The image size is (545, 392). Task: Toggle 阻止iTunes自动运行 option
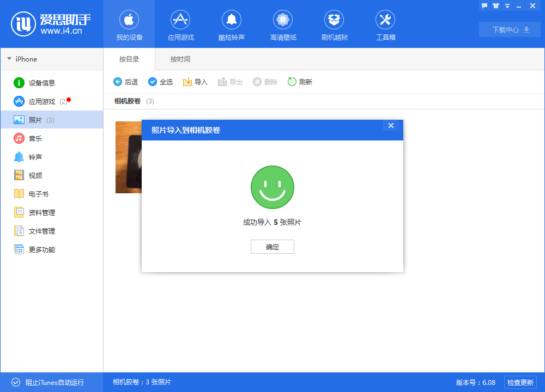click(x=16, y=382)
